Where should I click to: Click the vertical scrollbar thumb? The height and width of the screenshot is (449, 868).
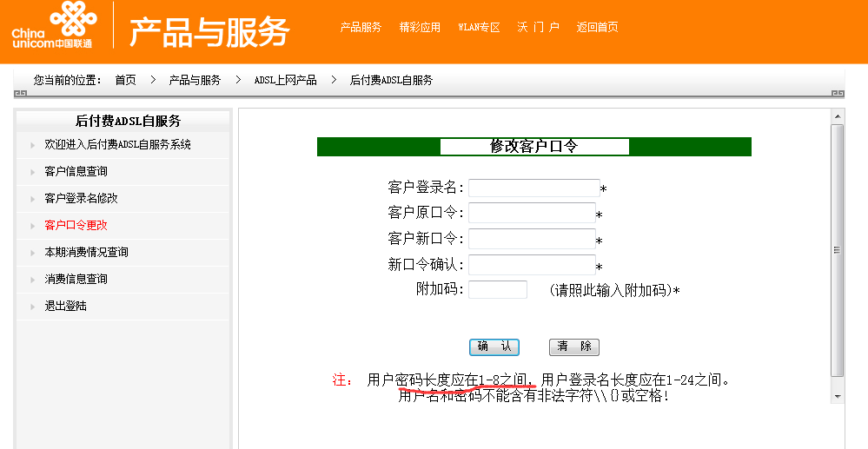click(x=837, y=250)
